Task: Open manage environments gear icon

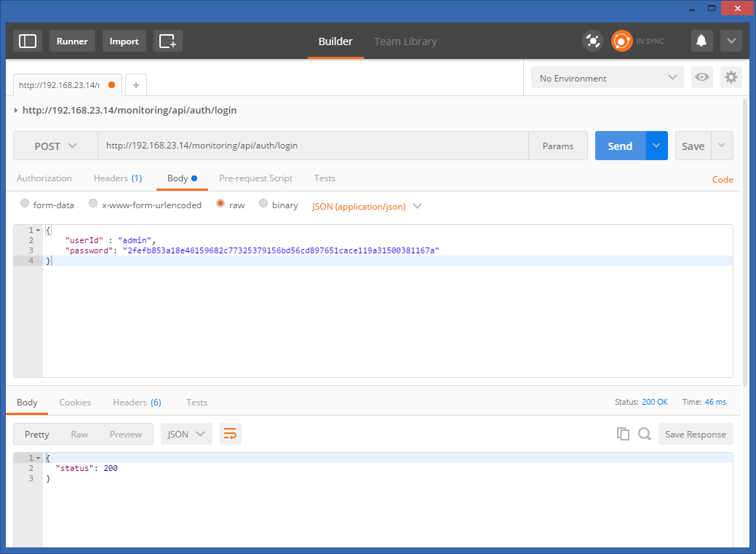Action: coord(731,78)
